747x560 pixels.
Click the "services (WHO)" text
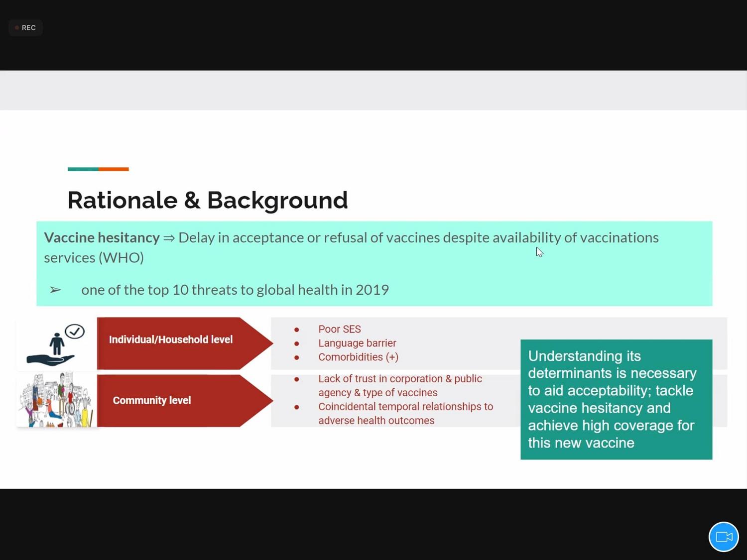coord(94,257)
